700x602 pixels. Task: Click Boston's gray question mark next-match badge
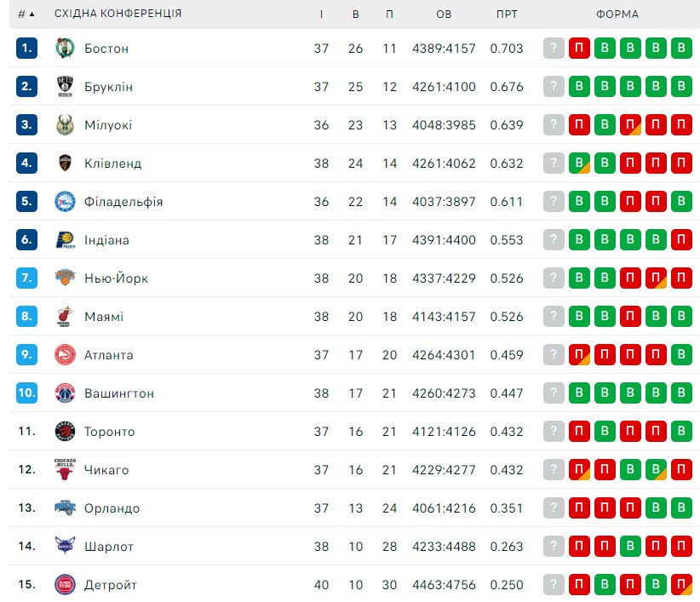click(x=554, y=48)
